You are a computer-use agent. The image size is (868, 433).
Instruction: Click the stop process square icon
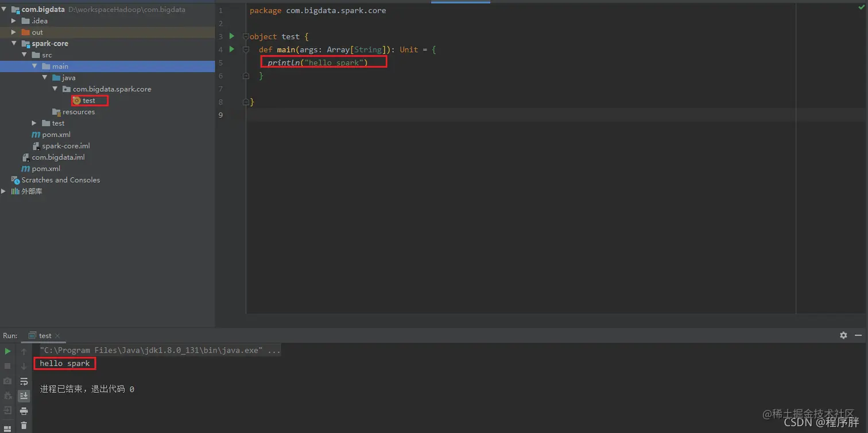coord(7,366)
